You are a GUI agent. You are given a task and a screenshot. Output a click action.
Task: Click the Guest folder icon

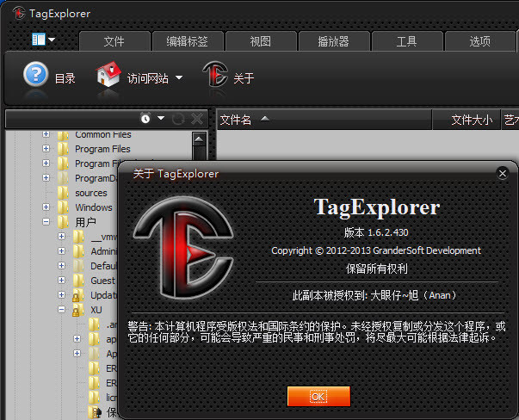click(78, 281)
